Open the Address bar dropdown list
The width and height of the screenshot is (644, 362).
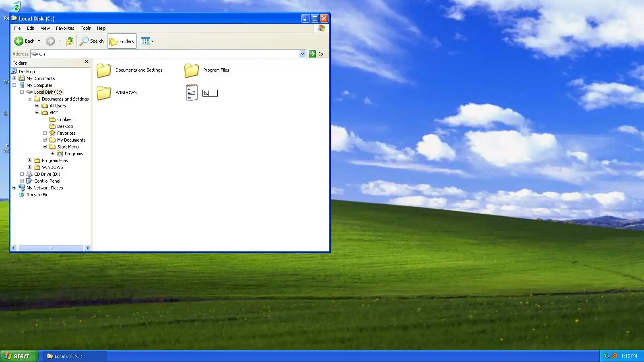click(x=303, y=54)
